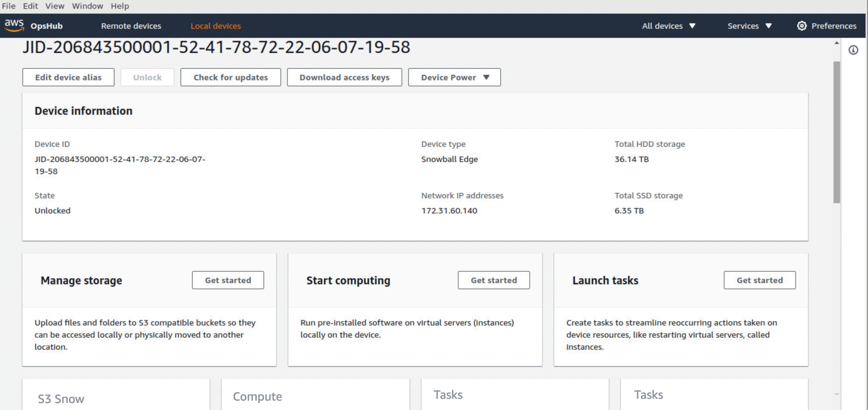Click the Preferences gear icon
The height and width of the screenshot is (410, 868).
pos(801,26)
